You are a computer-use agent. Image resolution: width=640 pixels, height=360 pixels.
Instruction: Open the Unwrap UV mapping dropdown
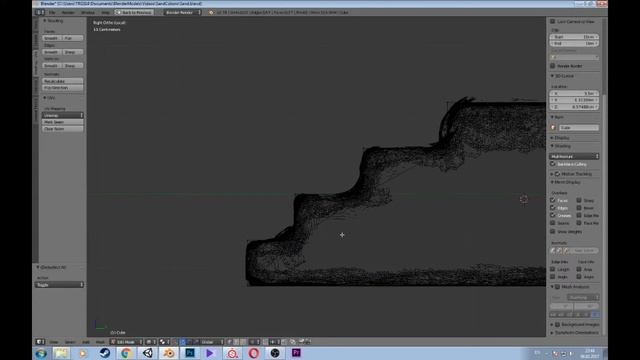click(63, 116)
